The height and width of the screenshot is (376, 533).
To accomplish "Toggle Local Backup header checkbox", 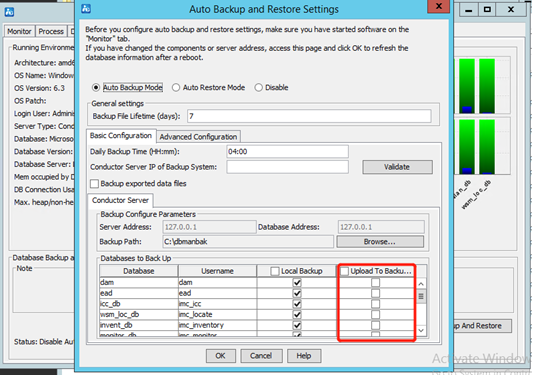I will pos(274,271).
